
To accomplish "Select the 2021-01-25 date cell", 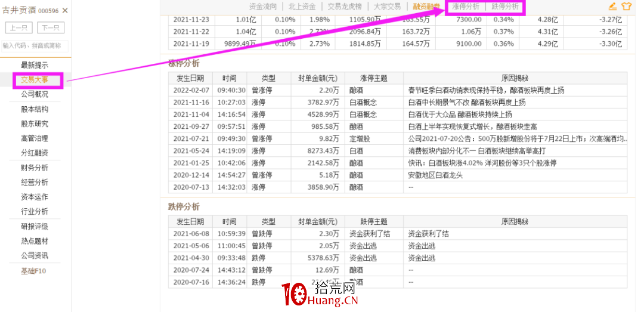I will pos(191,163).
